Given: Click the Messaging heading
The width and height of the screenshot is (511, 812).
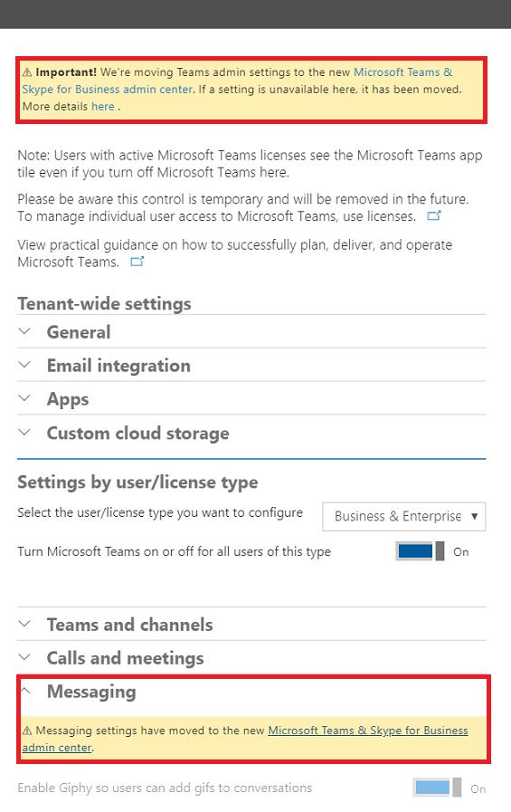Looking at the screenshot, I should [91, 692].
